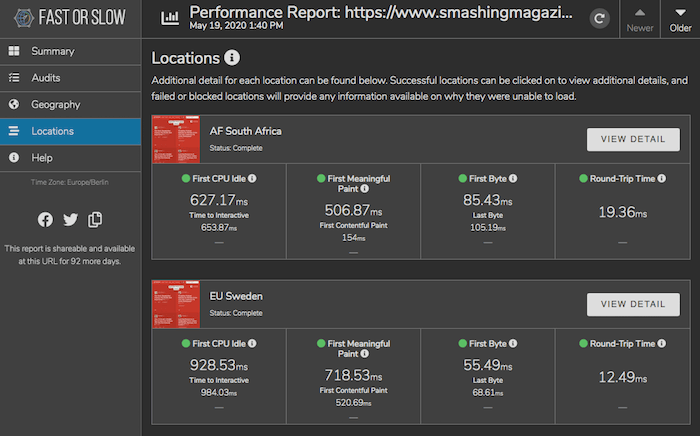Open AF South Africa screenshot thumbnail
Image resolution: width=700 pixels, height=436 pixels.
tap(176, 140)
